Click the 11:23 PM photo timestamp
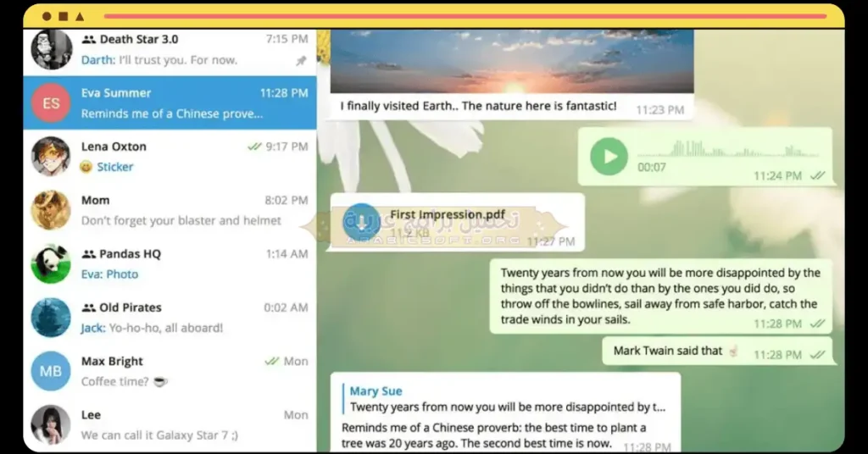 pos(659,110)
